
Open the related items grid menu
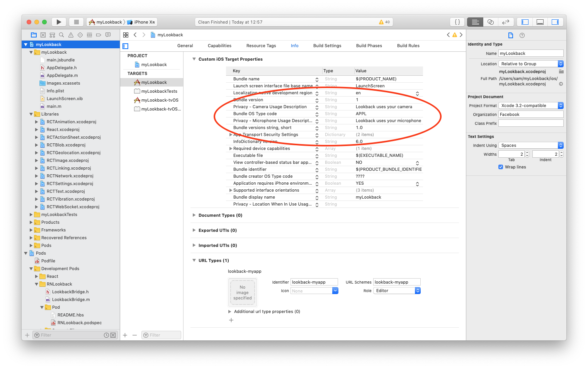[126, 35]
